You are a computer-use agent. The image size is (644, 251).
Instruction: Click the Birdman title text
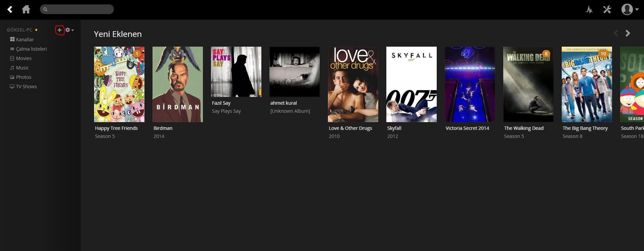pyautogui.click(x=163, y=128)
